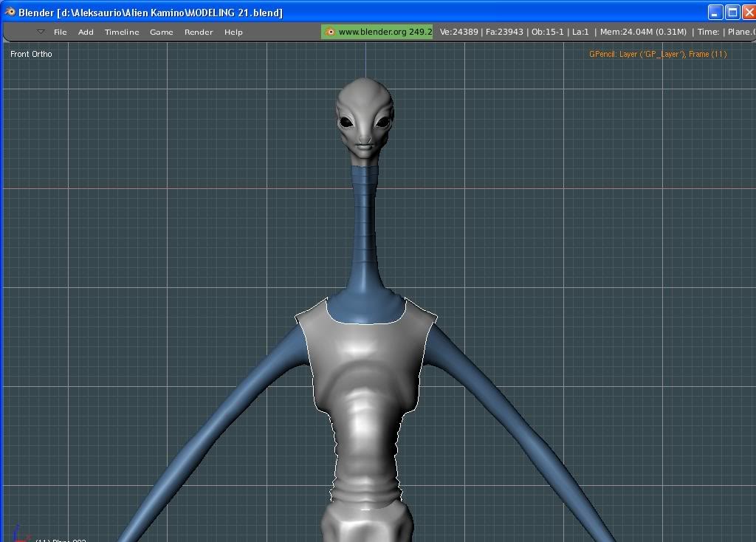Screen dimensions: 756x542
Task: Click the 'GPencil: Layer' status text
Action: [x=658, y=54]
